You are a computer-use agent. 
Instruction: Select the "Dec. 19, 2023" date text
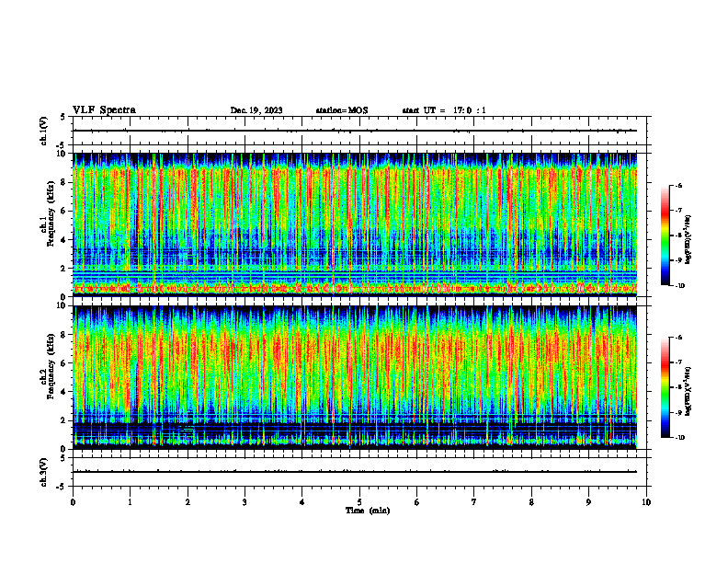[256, 110]
